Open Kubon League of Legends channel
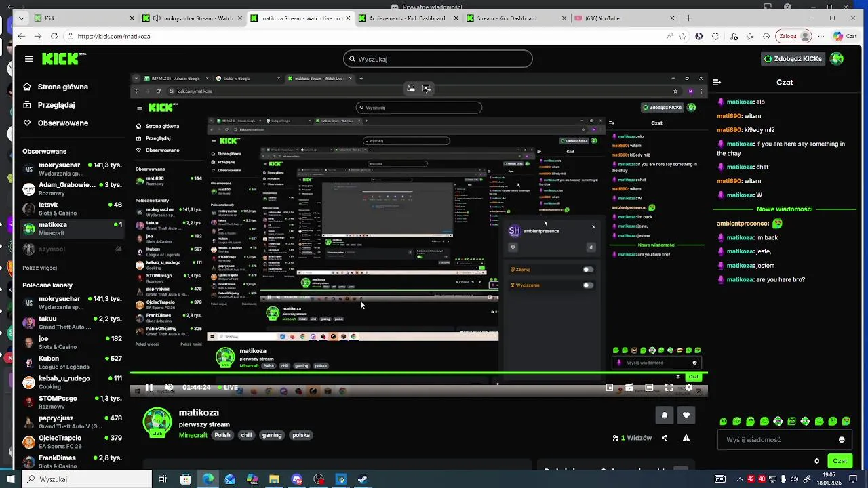The width and height of the screenshot is (868, 488). coord(71,362)
